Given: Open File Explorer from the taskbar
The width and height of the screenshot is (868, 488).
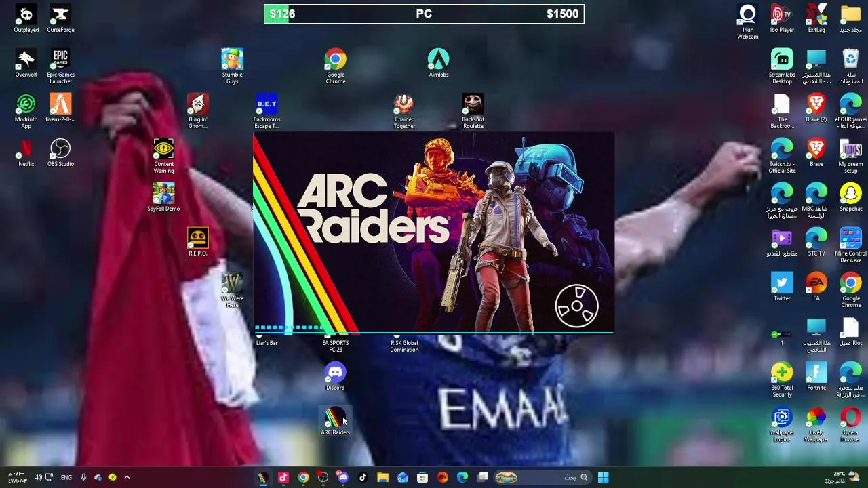Looking at the screenshot, I should 382,477.
